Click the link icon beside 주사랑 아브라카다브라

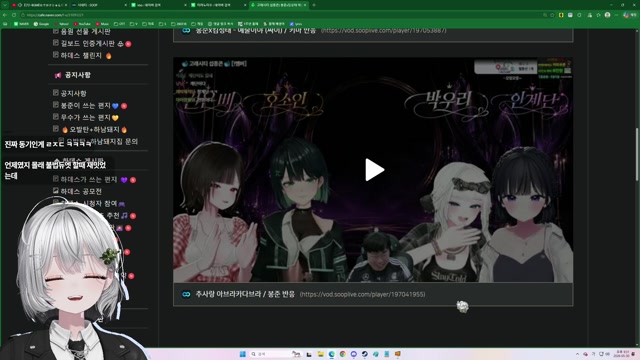click(x=186, y=294)
